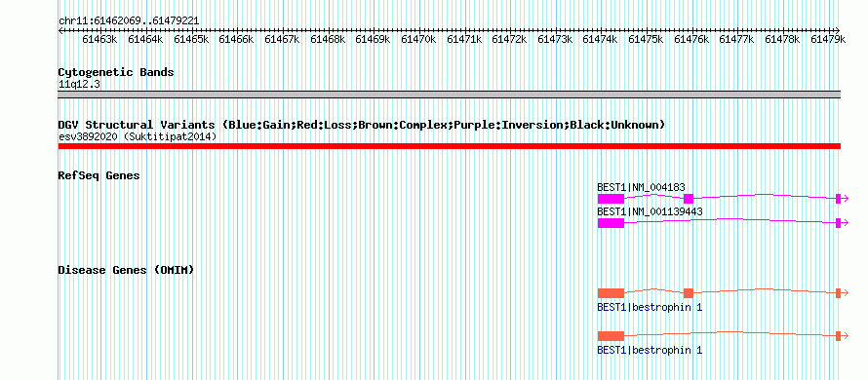Click the red esv3892020 loss variant bar
Screen dimensions: 868x380
tap(449, 146)
